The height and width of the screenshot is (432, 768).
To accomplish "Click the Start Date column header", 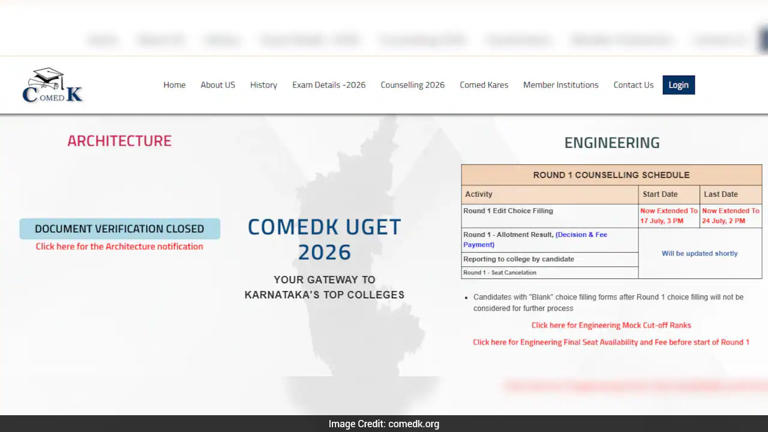I will (x=669, y=194).
